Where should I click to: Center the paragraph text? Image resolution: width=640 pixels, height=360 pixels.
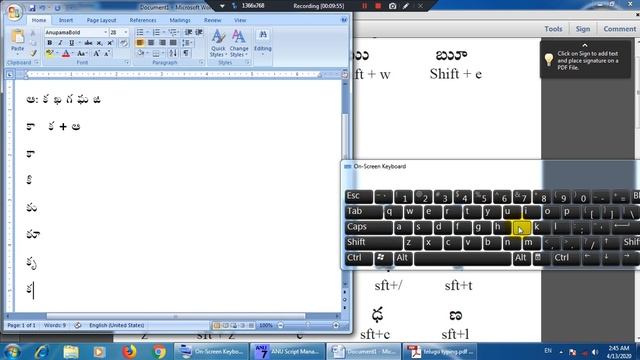coord(151,43)
